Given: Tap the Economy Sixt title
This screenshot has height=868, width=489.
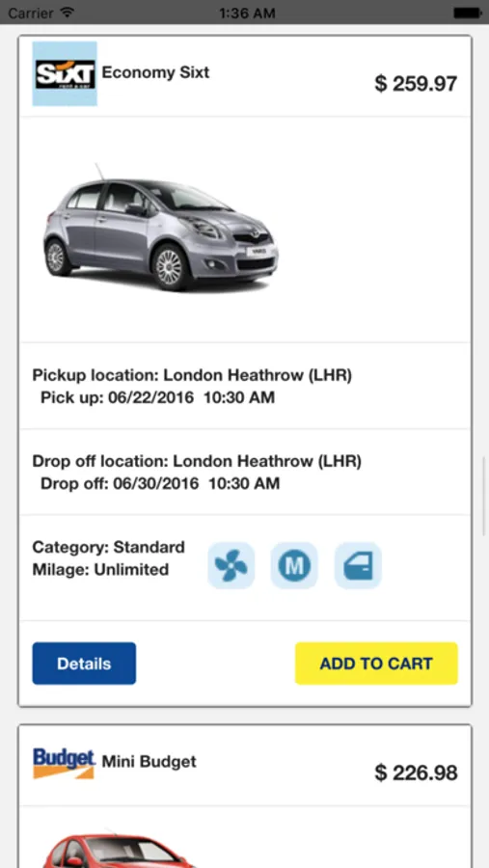Looking at the screenshot, I should pyautogui.click(x=155, y=72).
